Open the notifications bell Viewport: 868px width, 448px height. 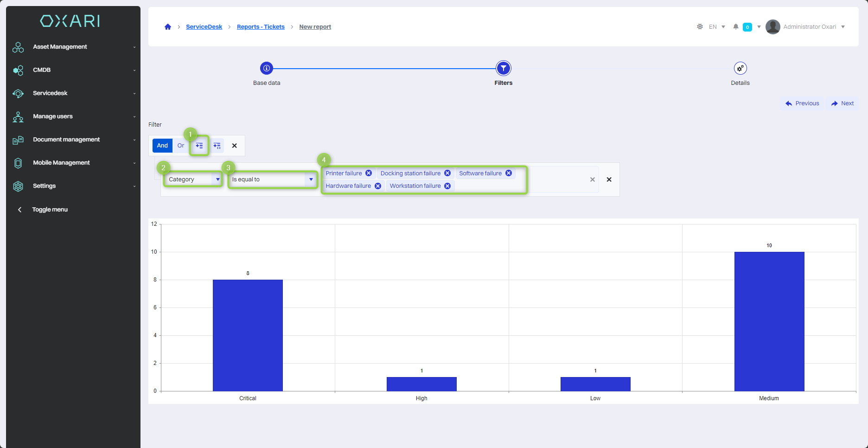coord(735,27)
